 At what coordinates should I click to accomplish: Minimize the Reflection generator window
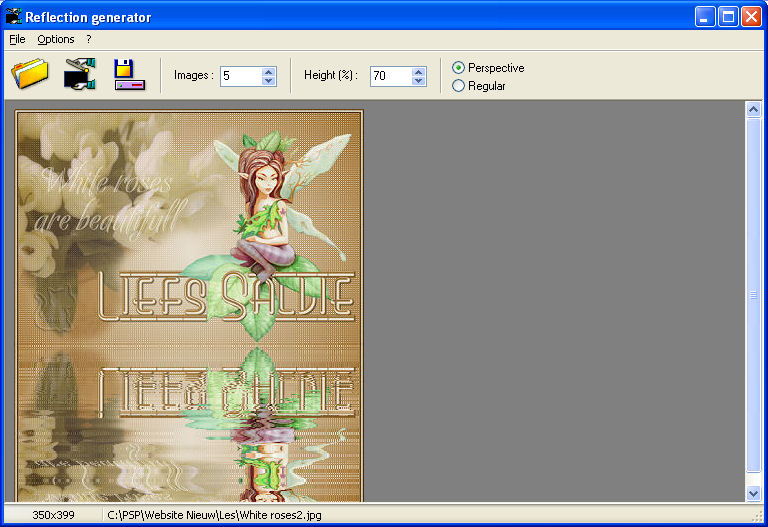click(x=705, y=17)
